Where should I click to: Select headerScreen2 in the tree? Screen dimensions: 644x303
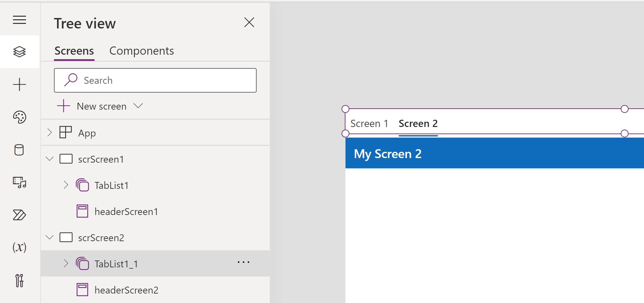[126, 290]
